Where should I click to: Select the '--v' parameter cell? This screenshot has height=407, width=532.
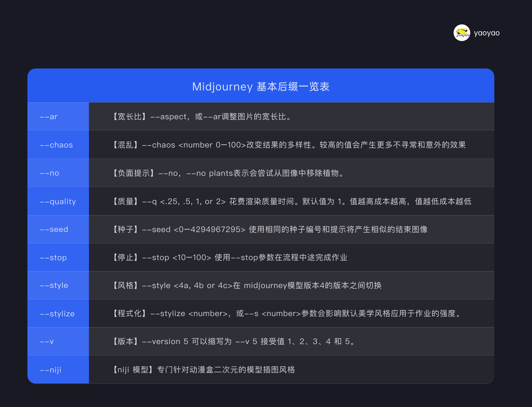click(58, 341)
